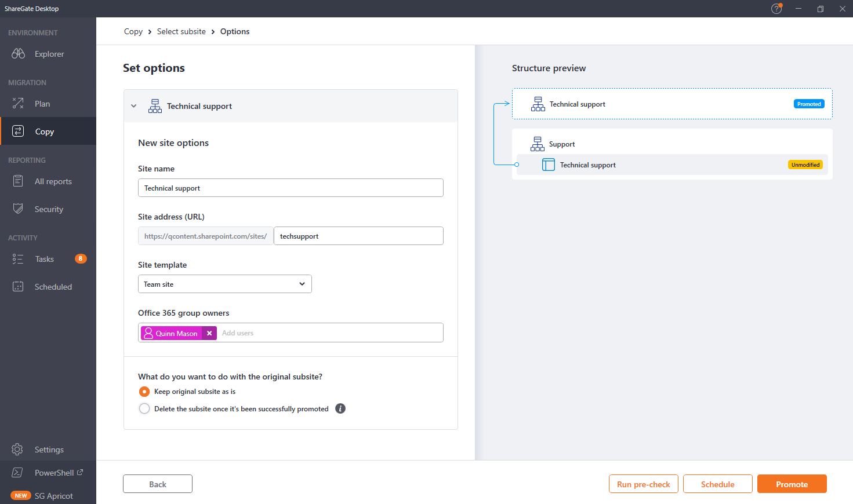Click site icon in Technical support header
Viewport: 853px width, 504px height.
click(155, 106)
